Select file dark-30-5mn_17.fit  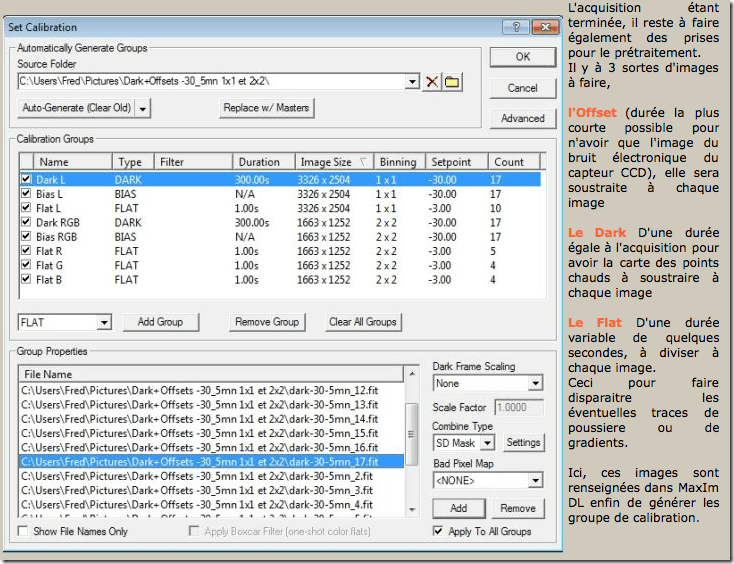211,461
